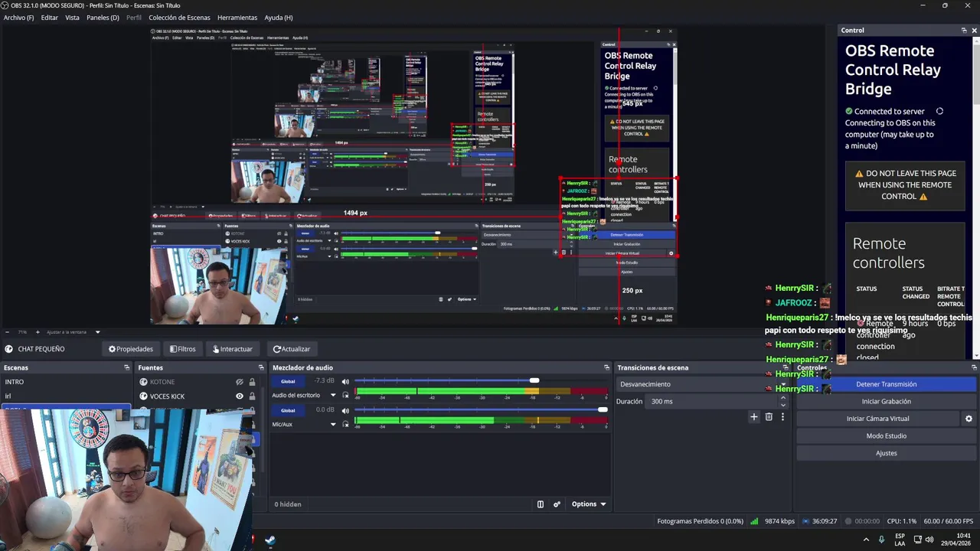Increase transition duration with up arrow
Viewport: 980px width, 551px height.
coord(782,398)
